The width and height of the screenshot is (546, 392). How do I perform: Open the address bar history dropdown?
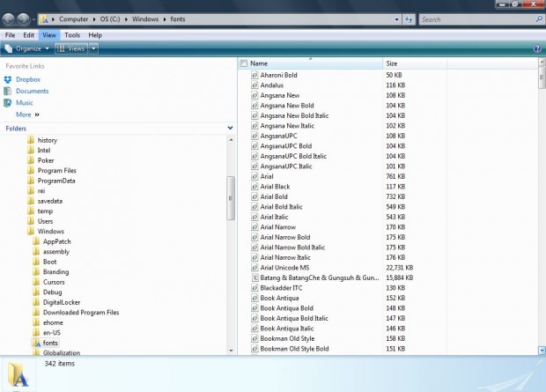click(396, 19)
